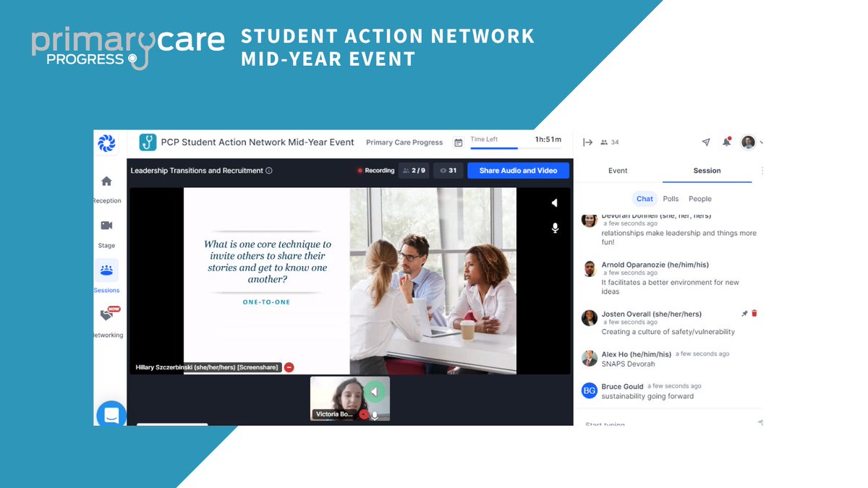Image resolution: width=868 pixels, height=488 pixels.
Task: Select the Chat tab
Action: click(644, 199)
